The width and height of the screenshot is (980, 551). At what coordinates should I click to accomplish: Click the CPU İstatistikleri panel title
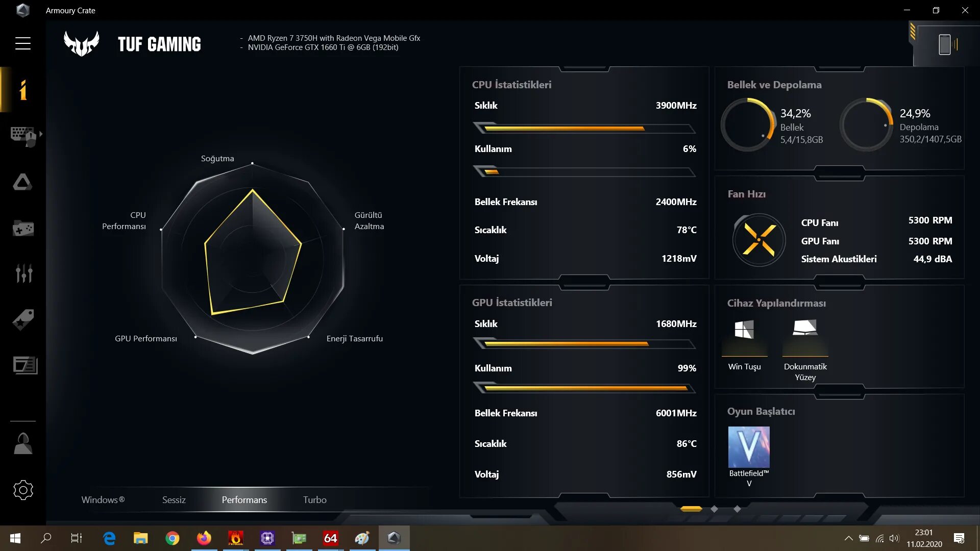(x=511, y=85)
